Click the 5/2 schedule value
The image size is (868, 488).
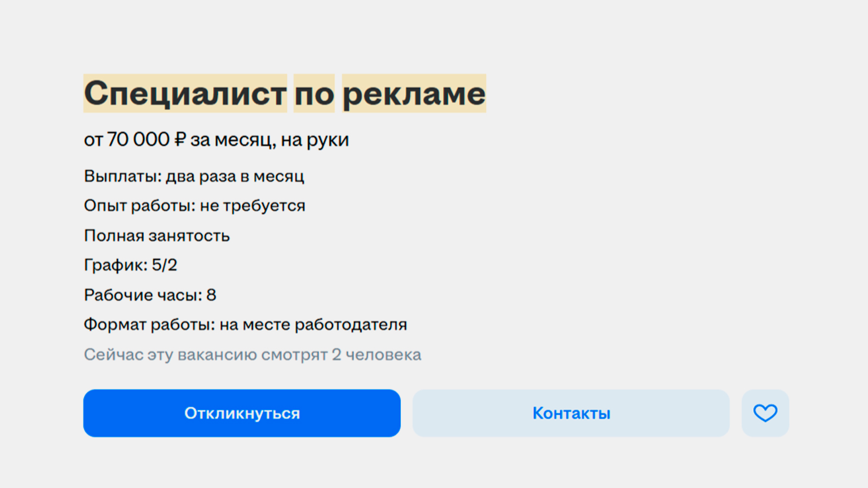(165, 265)
